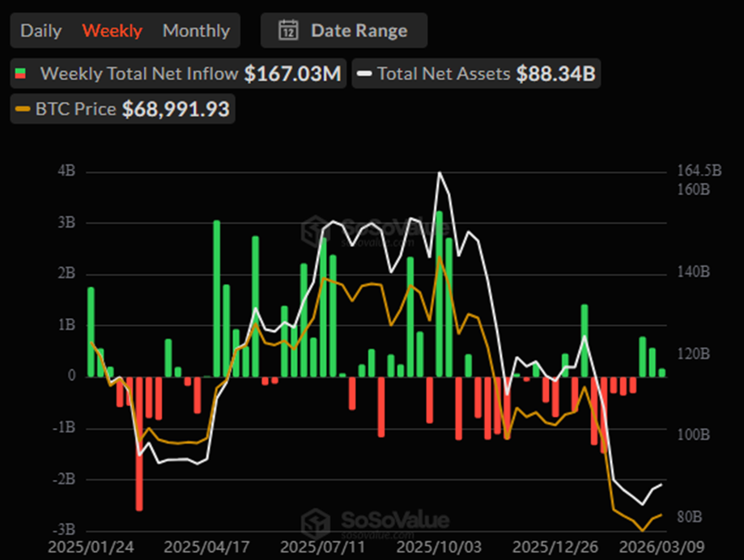Open the Date Range picker

coord(344,31)
